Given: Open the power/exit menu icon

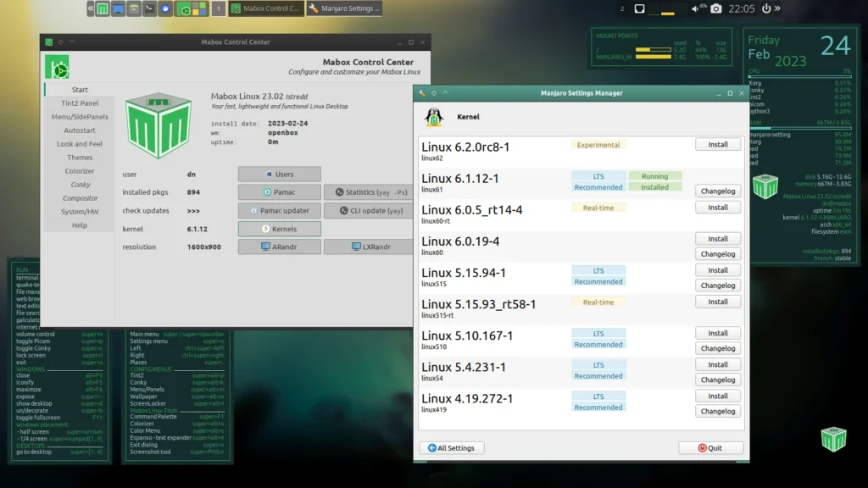Looking at the screenshot, I should click(766, 8).
